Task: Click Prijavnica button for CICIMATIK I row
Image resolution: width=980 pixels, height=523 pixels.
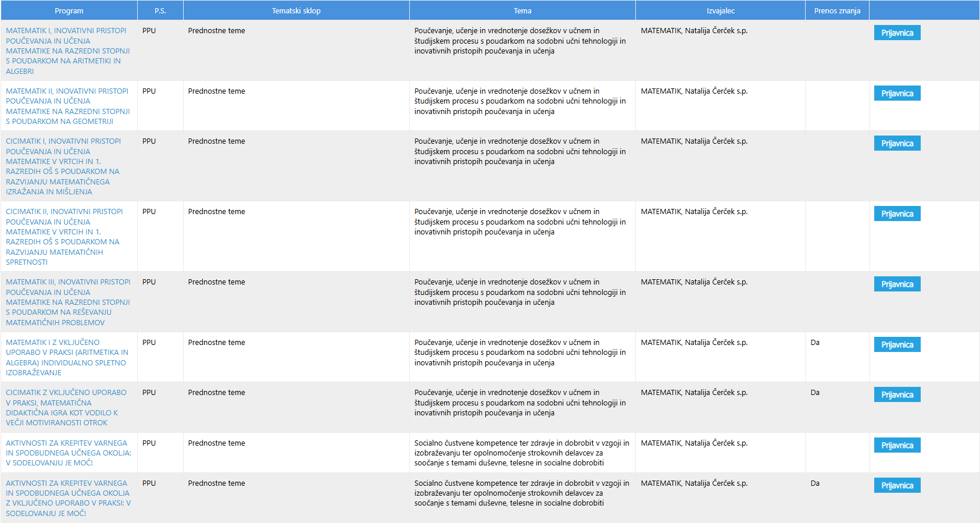Action: [x=897, y=143]
